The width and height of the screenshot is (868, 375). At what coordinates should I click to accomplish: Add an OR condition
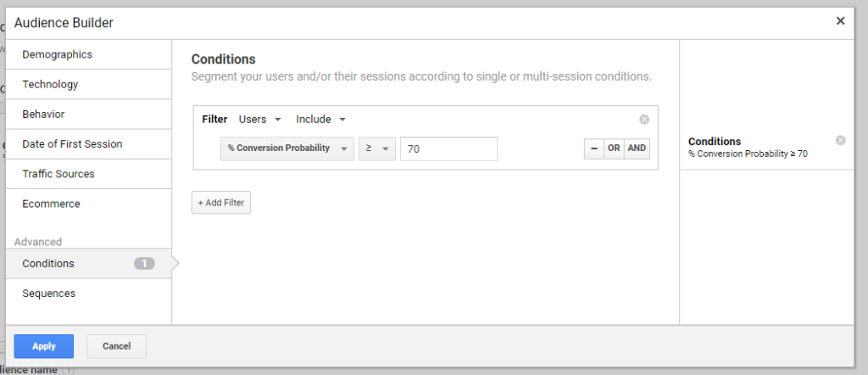614,148
